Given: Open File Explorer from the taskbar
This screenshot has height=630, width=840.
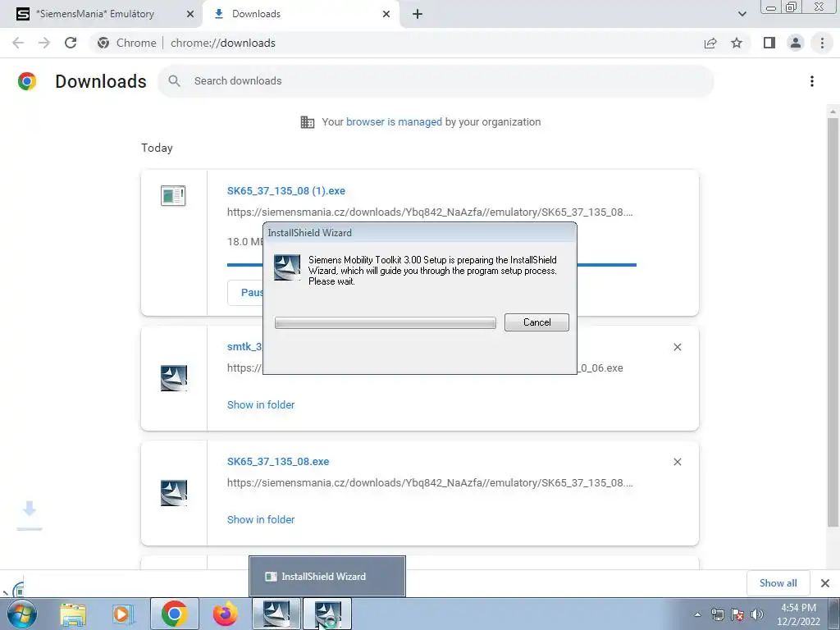Looking at the screenshot, I should pos(73,614).
